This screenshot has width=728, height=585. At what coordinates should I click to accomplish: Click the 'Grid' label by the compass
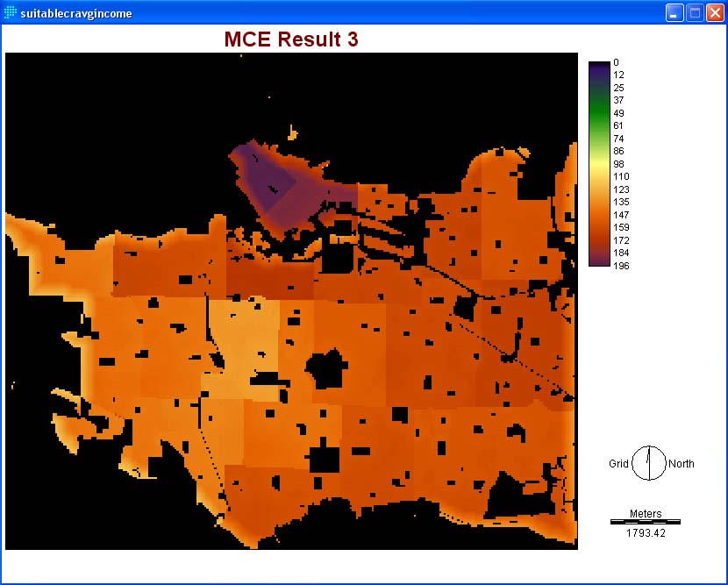pos(618,464)
